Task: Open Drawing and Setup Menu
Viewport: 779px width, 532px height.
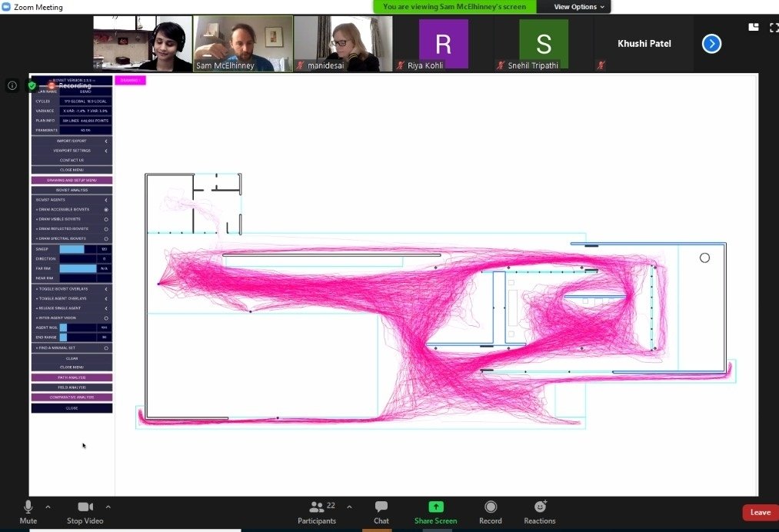Action: (72, 181)
